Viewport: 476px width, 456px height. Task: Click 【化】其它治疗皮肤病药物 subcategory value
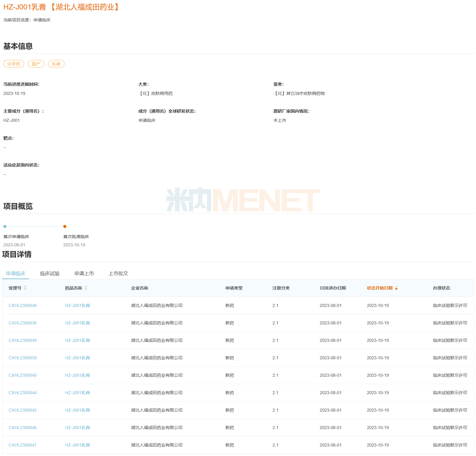click(x=299, y=93)
